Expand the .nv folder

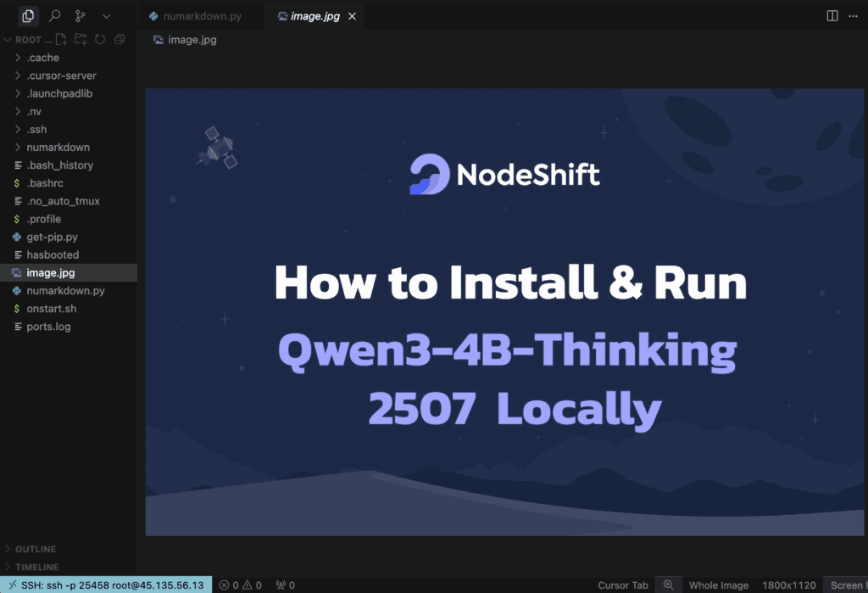point(69,111)
